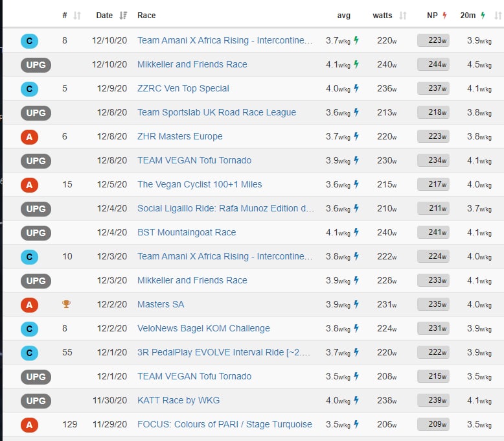The width and height of the screenshot is (504, 441).
Task: Click category A badge for Masters SA
Action: (29, 305)
